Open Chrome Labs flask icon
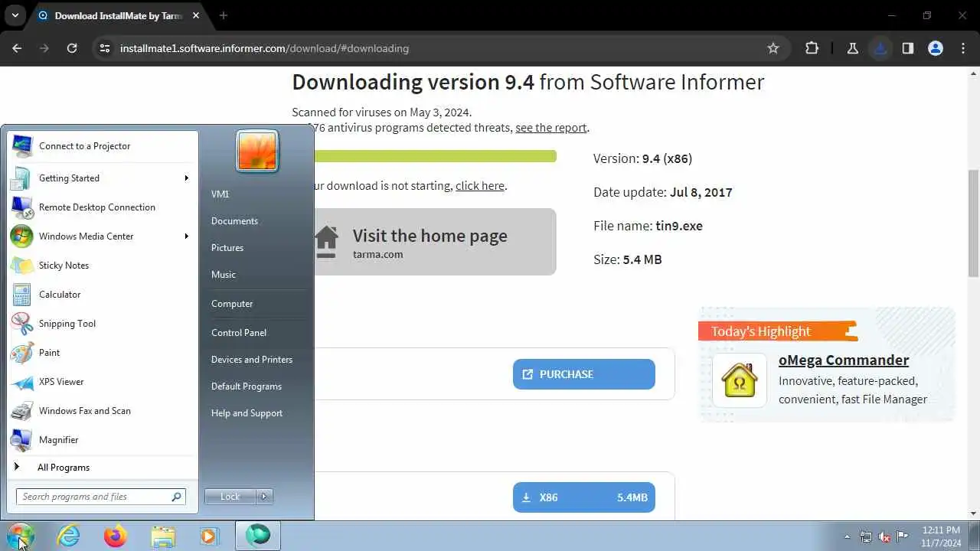The image size is (980, 551). 852,48
